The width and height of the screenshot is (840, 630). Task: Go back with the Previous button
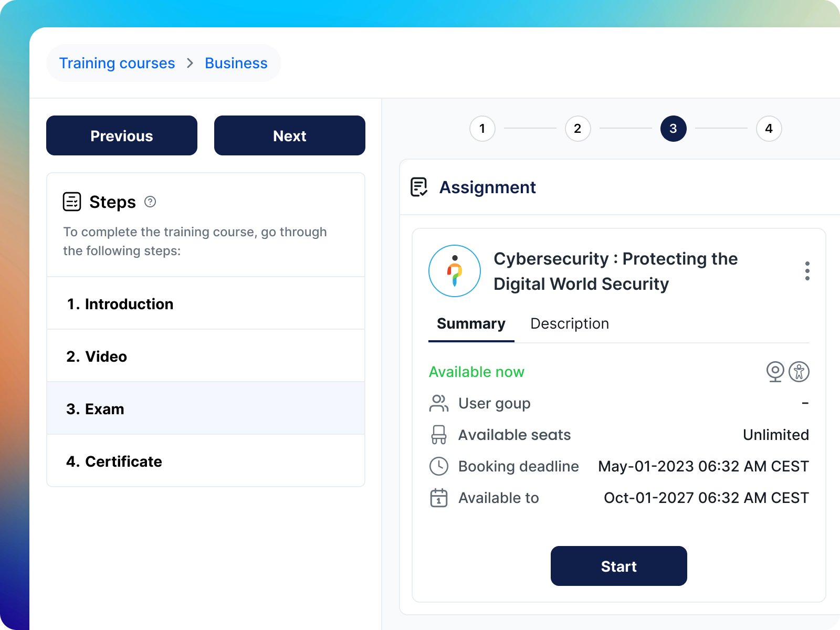coord(122,136)
